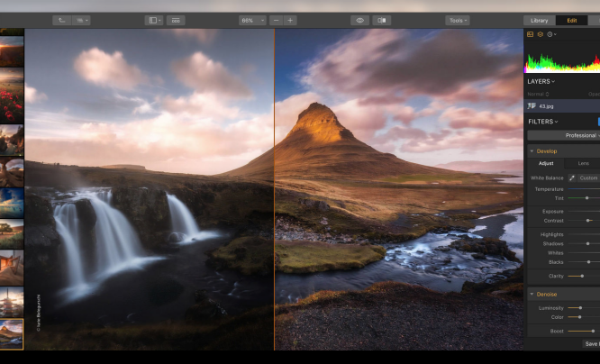The height and width of the screenshot is (364, 600).
Task: Open the history clock dropdown
Action: pos(551,34)
